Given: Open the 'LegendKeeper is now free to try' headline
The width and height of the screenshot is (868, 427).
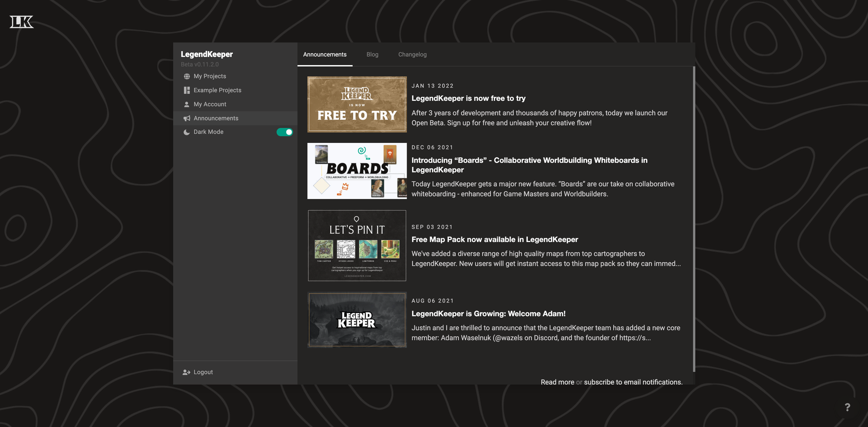Looking at the screenshot, I should (468, 99).
